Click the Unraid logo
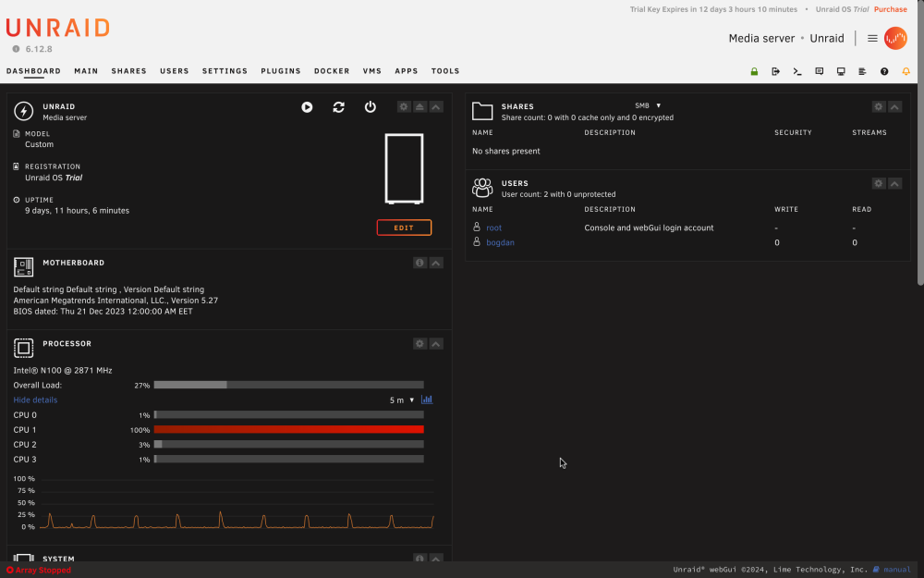 pos(57,28)
